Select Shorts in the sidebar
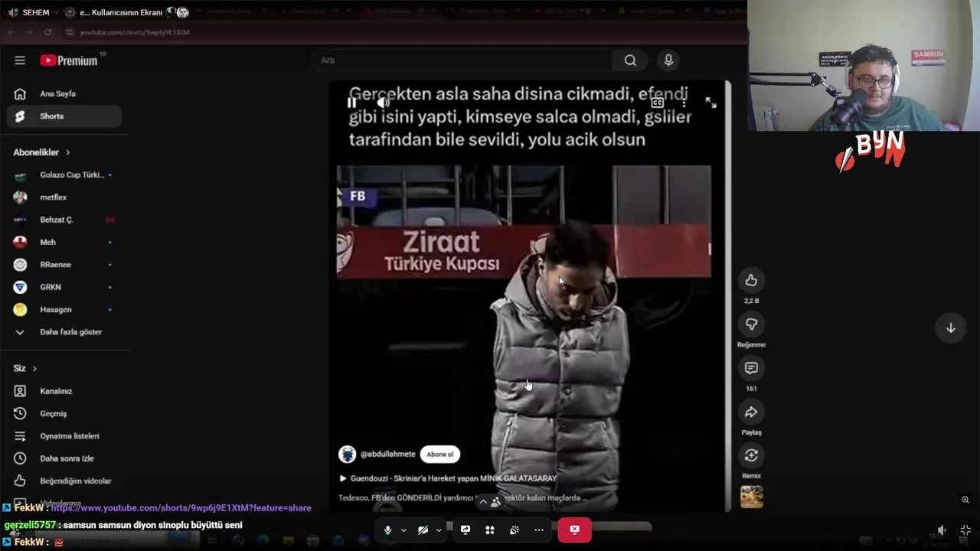 pos(64,116)
